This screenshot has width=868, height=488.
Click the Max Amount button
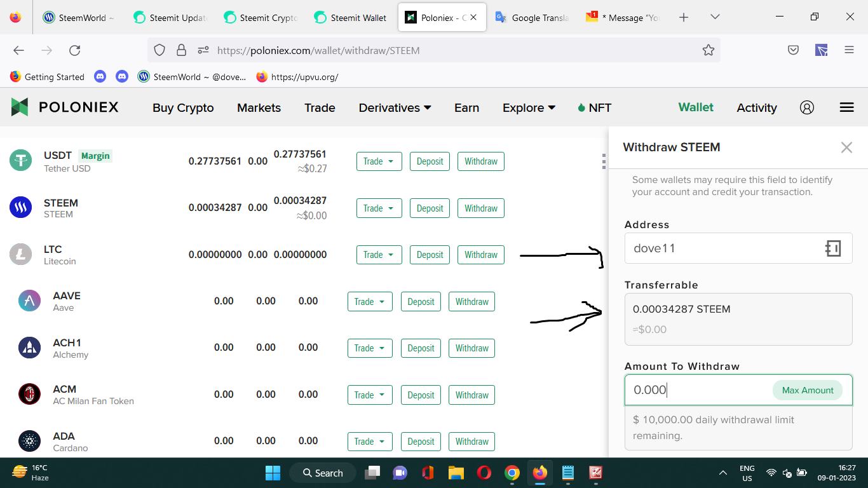808,390
